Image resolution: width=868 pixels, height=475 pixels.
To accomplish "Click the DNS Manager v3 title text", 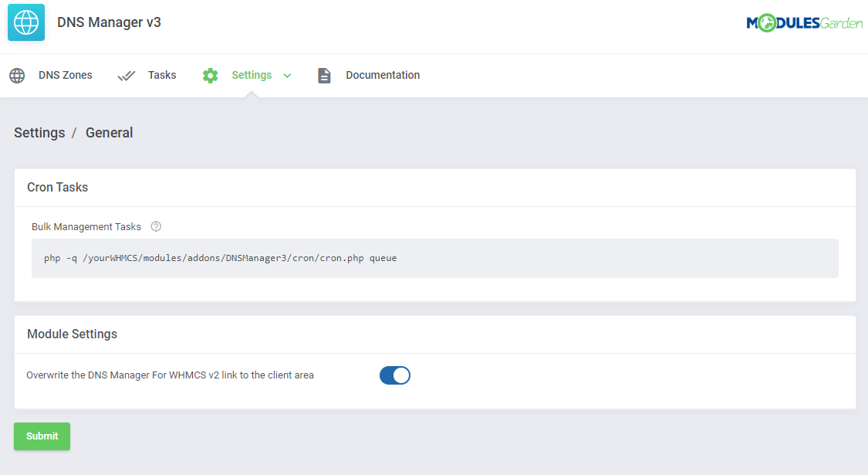I will click(109, 22).
